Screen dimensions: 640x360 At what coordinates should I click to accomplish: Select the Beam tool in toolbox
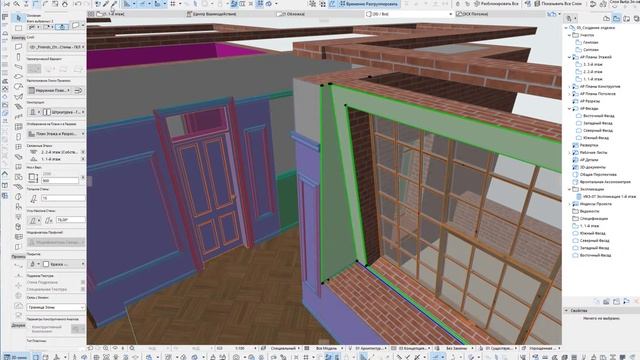click(18, 67)
